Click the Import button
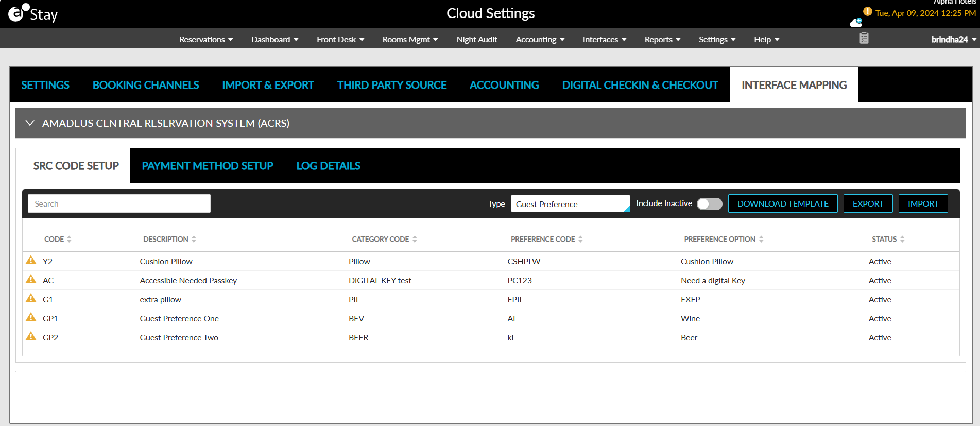The width and height of the screenshot is (980, 426). [923, 203]
